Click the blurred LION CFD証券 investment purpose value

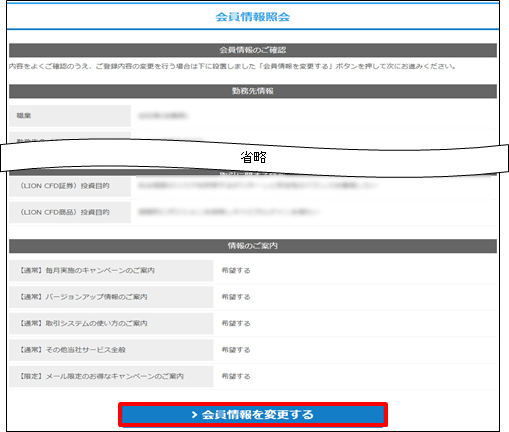(257, 185)
